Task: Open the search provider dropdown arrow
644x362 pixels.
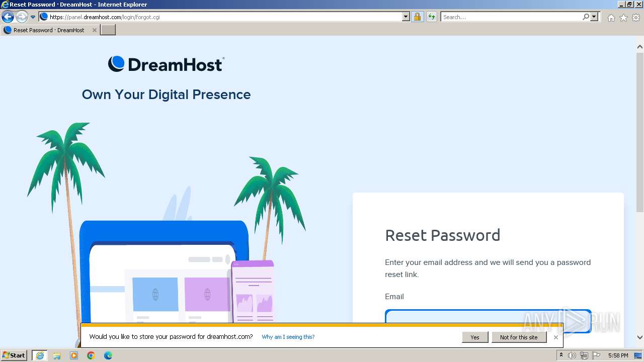Action: 594,17
